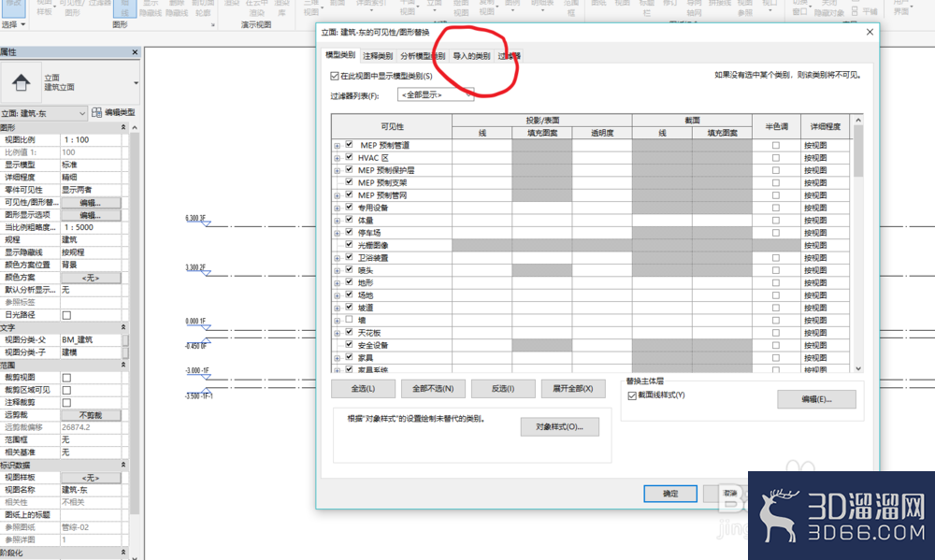The image size is (935, 560).
Task: Toggle 截面线样式(Y) checkbox
Action: point(632,395)
